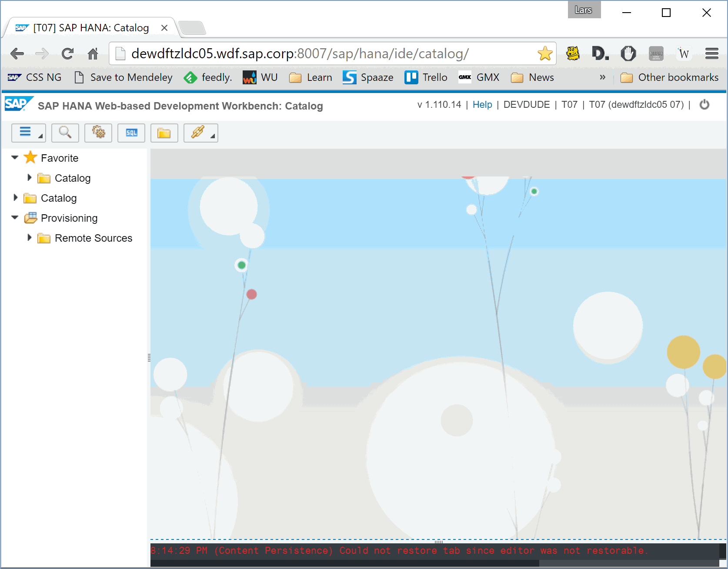Click the connector plug toolbar icon
Image resolution: width=728 pixels, height=569 pixels.
coord(200,133)
